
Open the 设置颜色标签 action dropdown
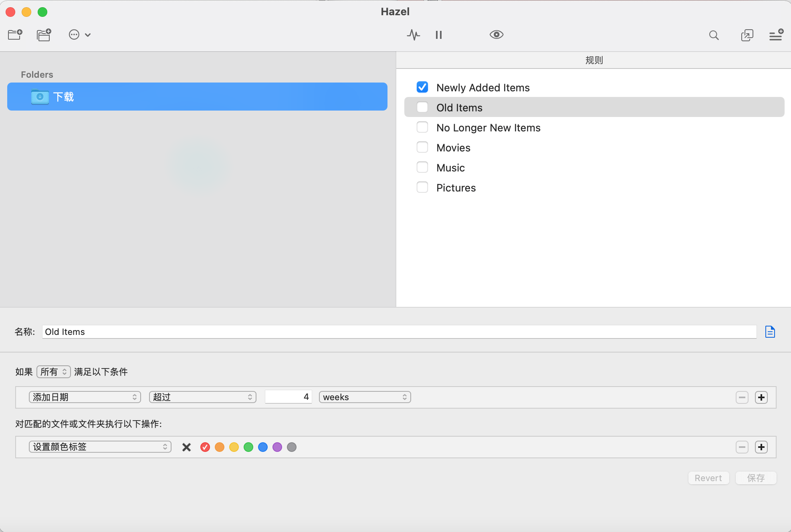[x=100, y=447]
